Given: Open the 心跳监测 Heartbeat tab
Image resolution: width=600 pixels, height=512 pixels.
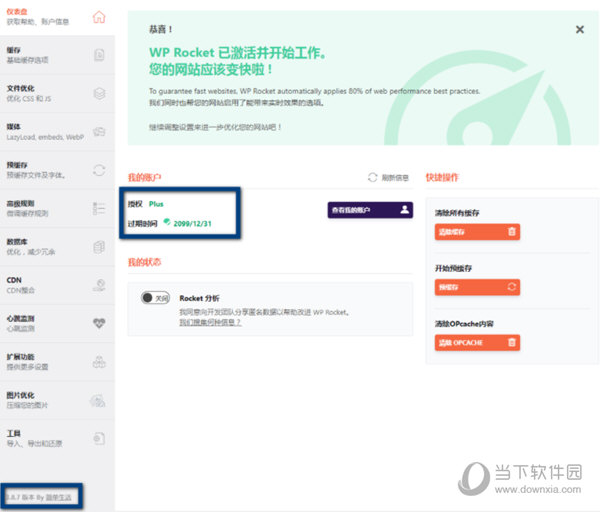Looking at the screenshot, I should 57,323.
